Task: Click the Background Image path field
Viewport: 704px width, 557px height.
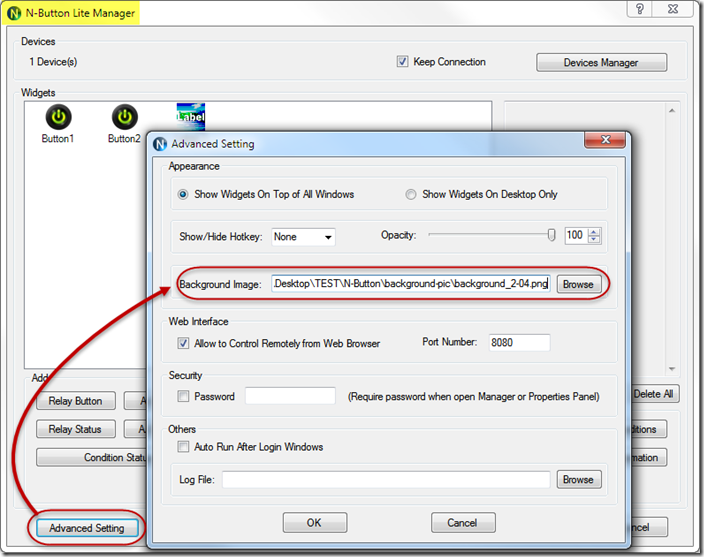Action: [x=411, y=284]
